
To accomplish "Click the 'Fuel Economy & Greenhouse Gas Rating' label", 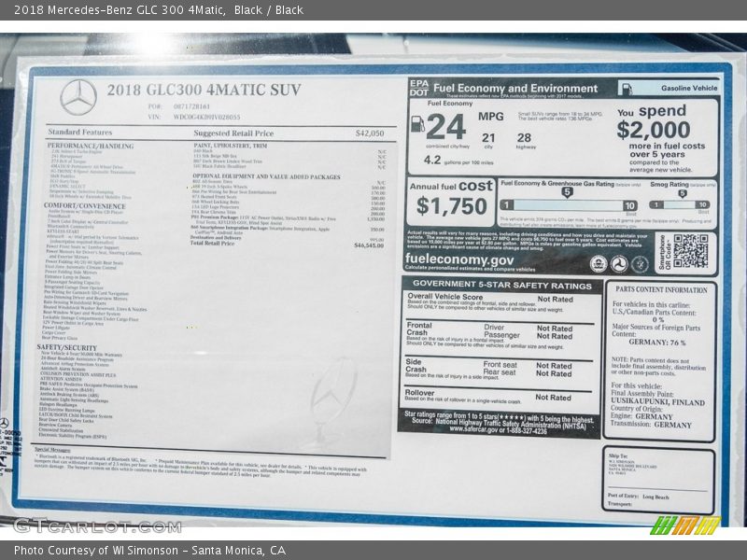I will [557, 183].
